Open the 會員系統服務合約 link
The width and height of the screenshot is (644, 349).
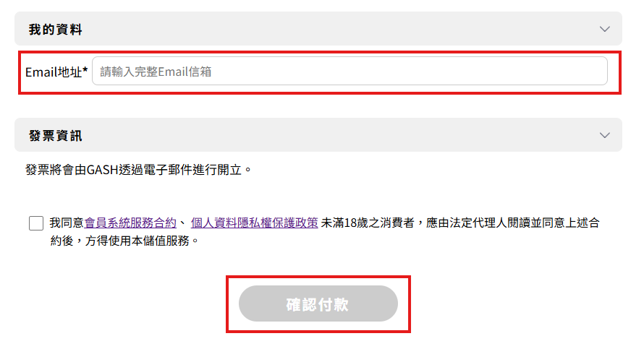(130, 223)
